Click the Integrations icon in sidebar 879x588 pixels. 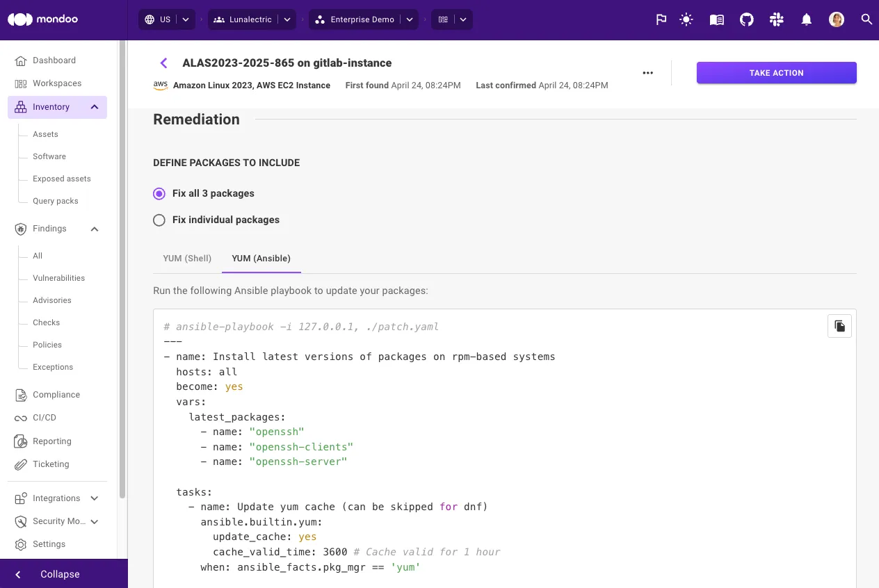point(21,498)
